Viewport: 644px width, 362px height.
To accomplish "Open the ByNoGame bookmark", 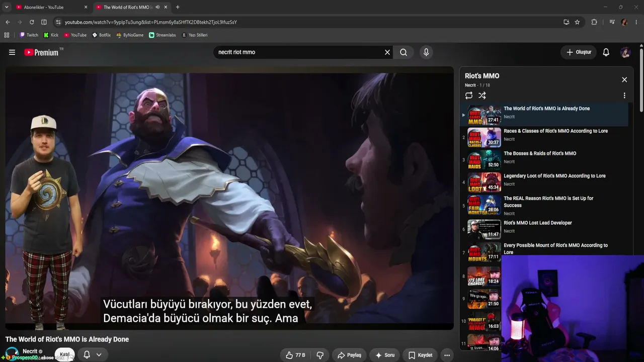I will click(x=130, y=35).
